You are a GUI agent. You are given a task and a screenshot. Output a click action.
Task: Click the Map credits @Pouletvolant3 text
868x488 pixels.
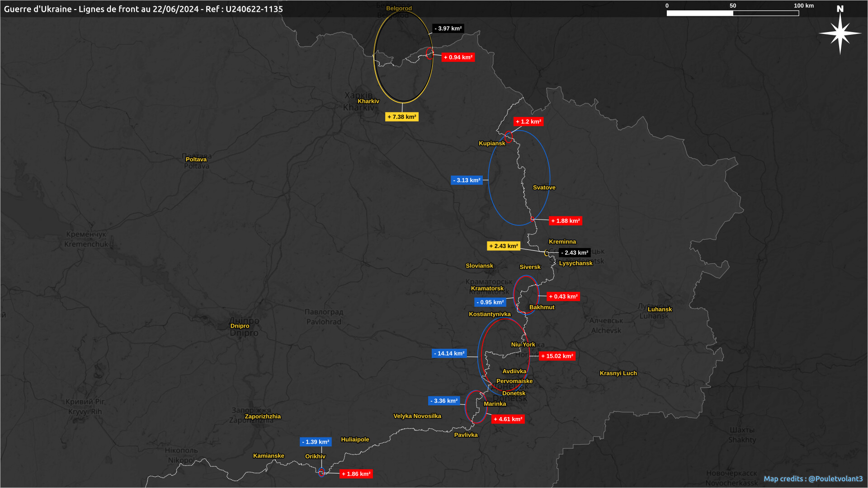pos(813,479)
